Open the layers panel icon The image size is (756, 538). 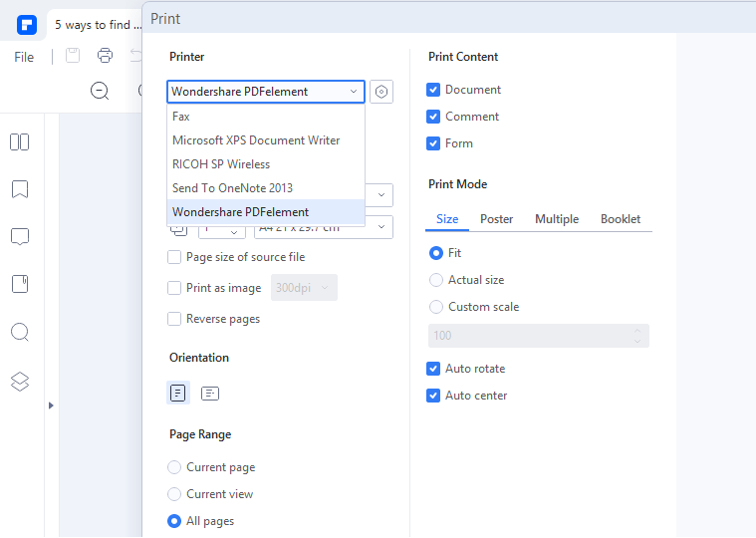pos(19,382)
